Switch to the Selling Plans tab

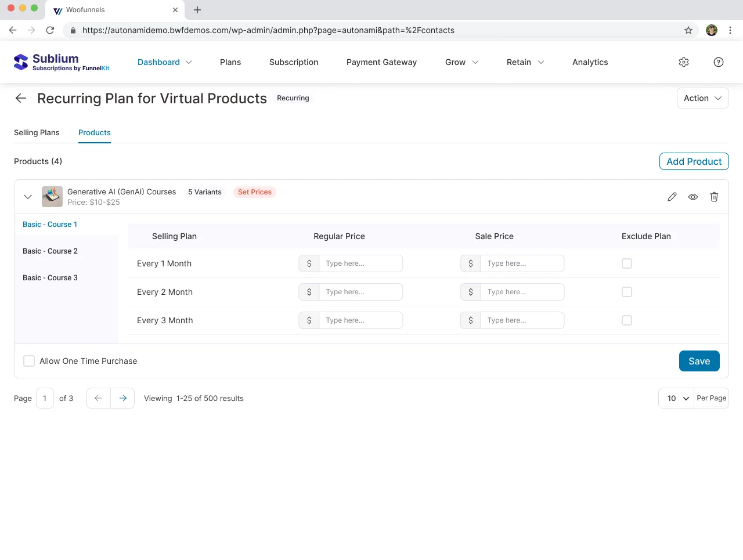(37, 132)
